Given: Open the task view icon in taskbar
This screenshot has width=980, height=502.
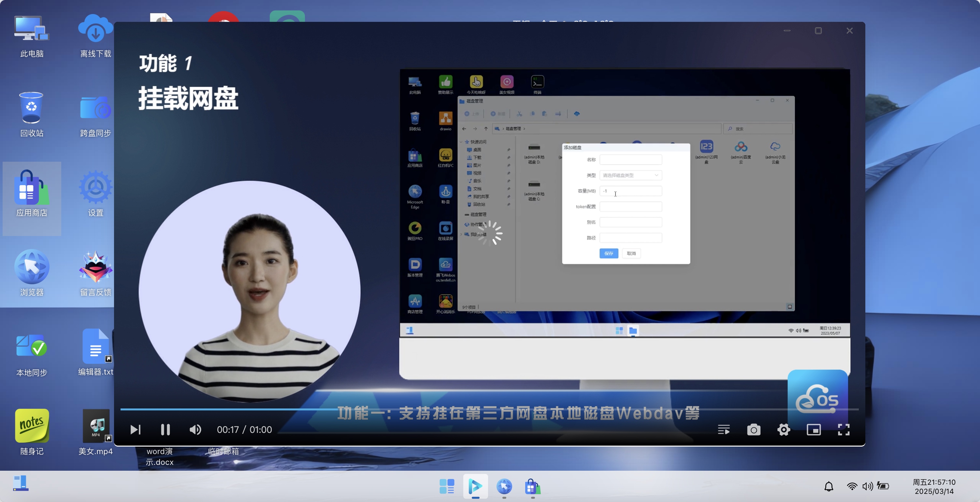Looking at the screenshot, I should (x=447, y=486).
